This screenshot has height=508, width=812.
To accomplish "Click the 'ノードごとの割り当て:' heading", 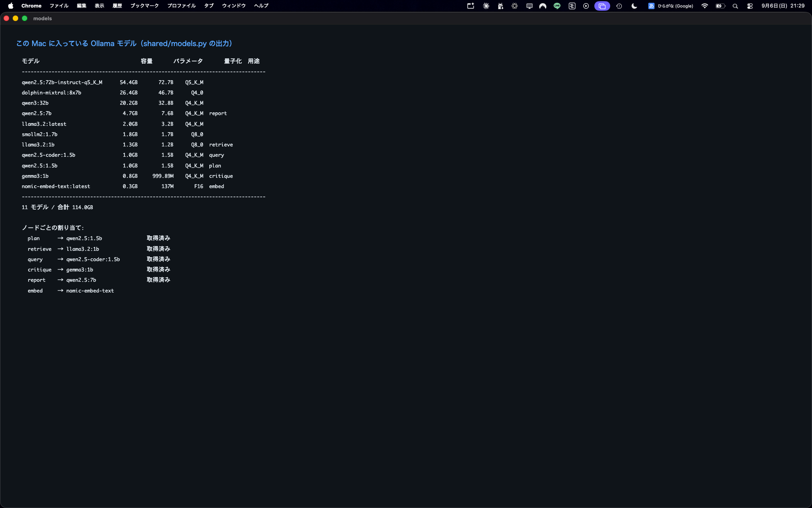I will [53, 228].
